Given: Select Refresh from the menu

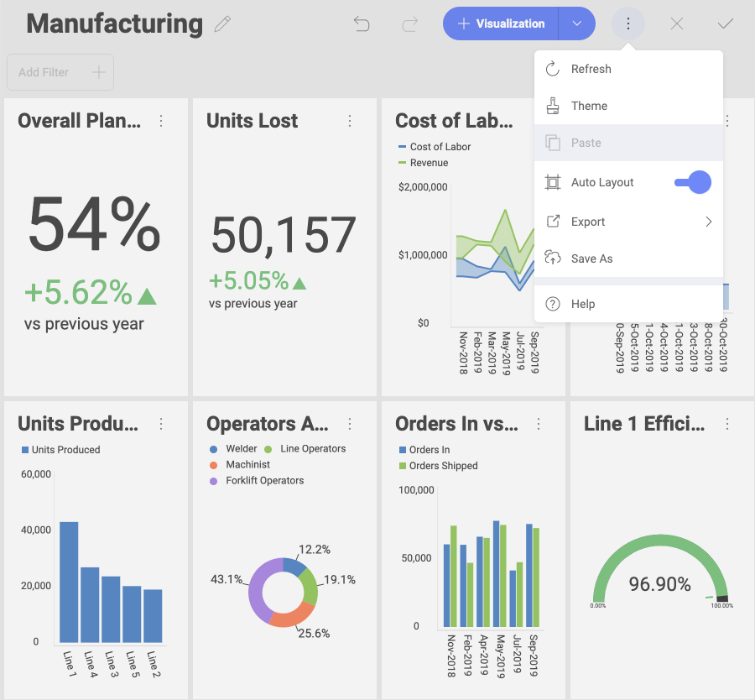Looking at the screenshot, I should tap(591, 69).
